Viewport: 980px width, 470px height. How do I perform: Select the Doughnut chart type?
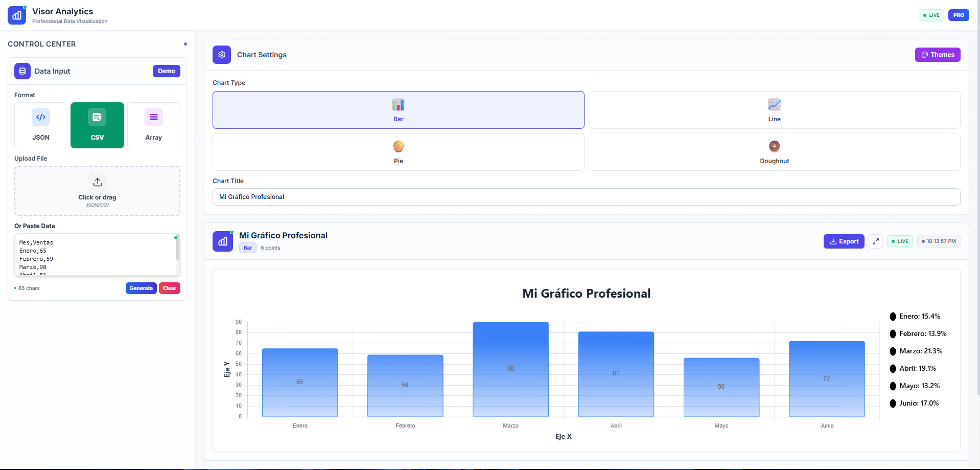[774, 152]
